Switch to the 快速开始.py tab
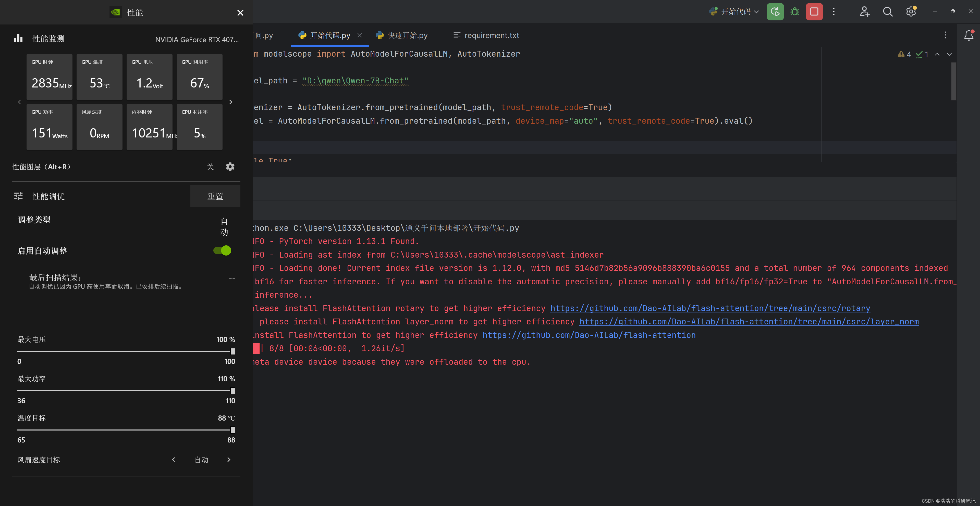Screen dimensions: 980x506 tap(402, 35)
